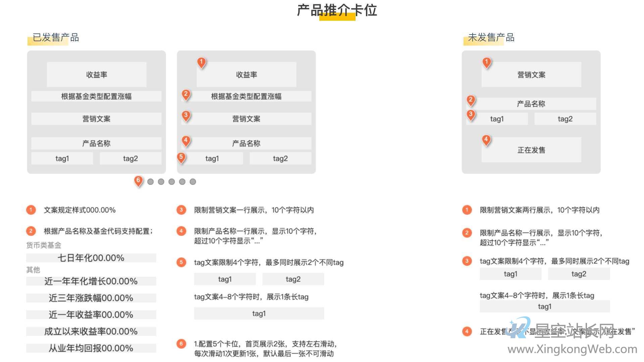This screenshot has width=644, height=362.
Task: Select 产品名称 row in the 未发售产品 card
Action: click(x=531, y=104)
